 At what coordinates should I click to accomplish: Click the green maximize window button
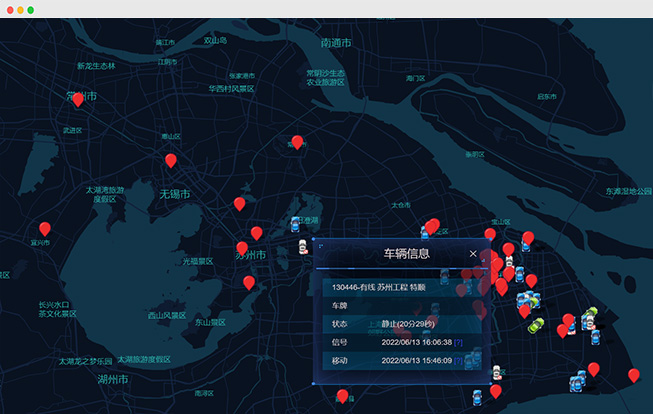click(30, 9)
